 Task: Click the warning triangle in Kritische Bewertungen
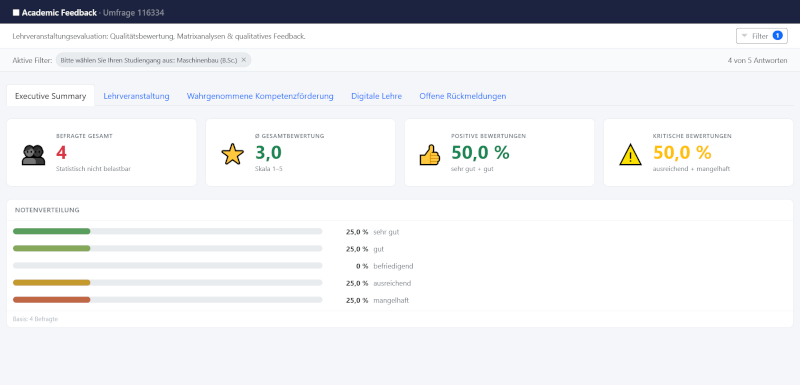point(630,155)
